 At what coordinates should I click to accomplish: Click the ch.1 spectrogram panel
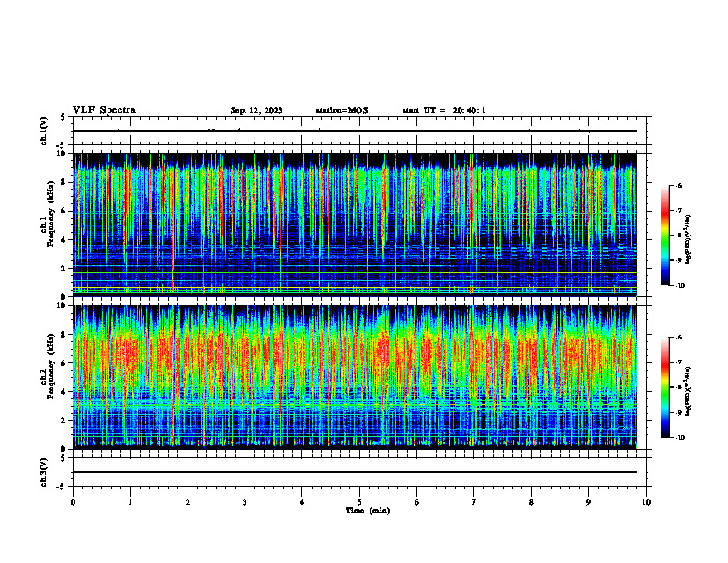[355, 224]
